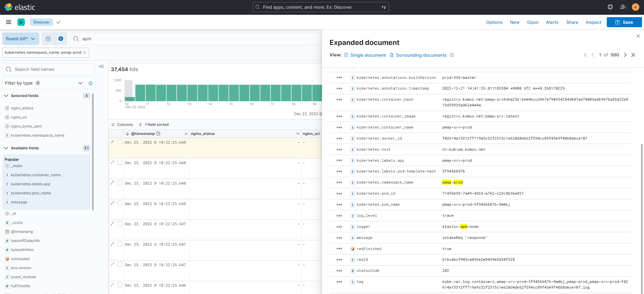This screenshot has height=294, width=644.
Task: Click the Discover breadcrumb badge
Action: (x=41, y=22)
